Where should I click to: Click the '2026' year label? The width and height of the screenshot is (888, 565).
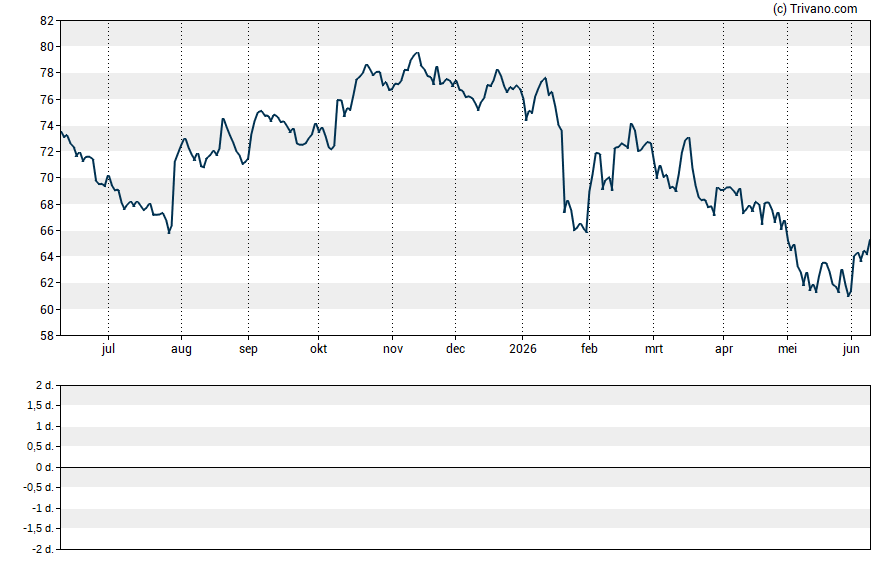(x=523, y=349)
